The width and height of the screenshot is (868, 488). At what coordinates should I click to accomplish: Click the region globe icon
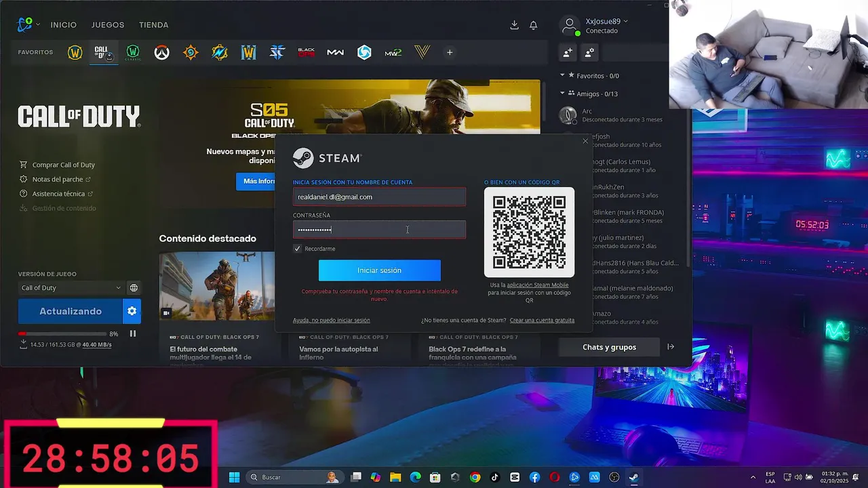tap(134, 288)
